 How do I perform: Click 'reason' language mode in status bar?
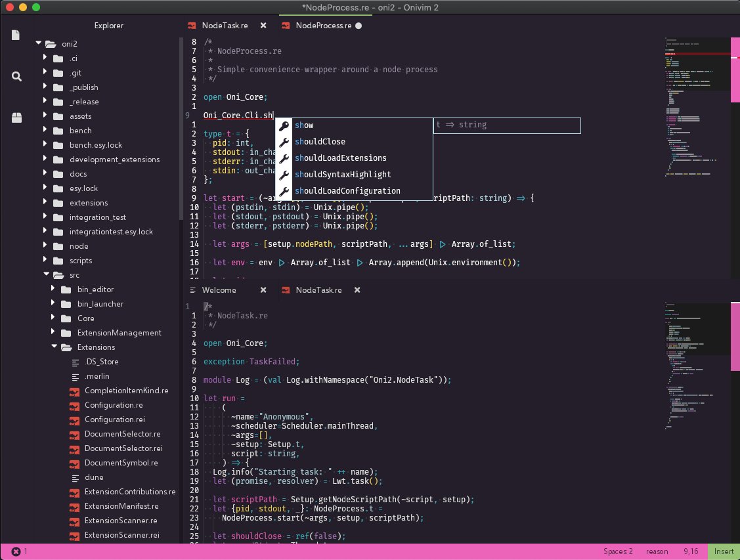657,551
